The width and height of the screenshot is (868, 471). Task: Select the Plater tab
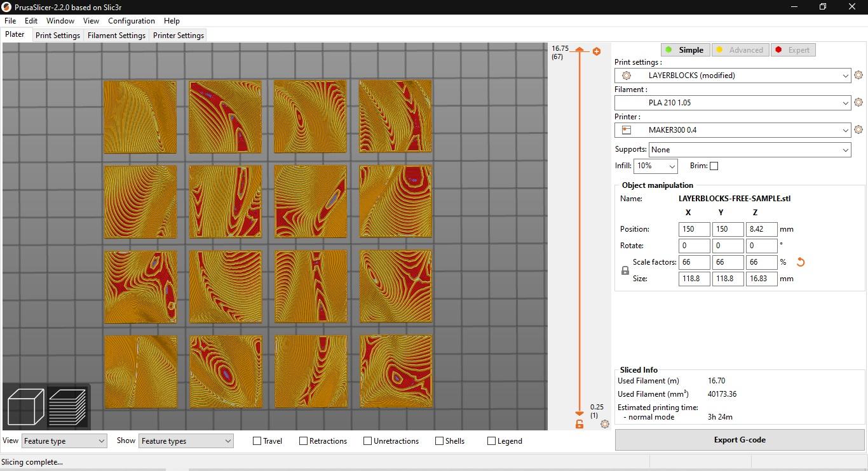click(15, 35)
